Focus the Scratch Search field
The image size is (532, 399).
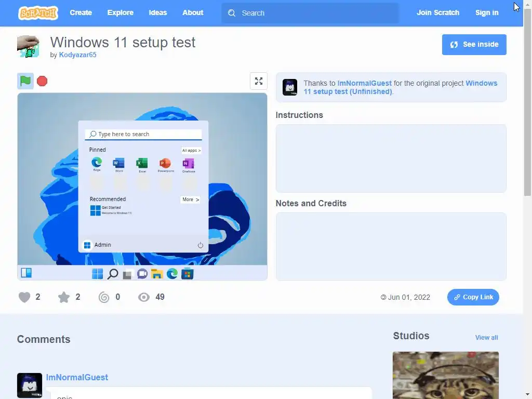tap(310, 13)
